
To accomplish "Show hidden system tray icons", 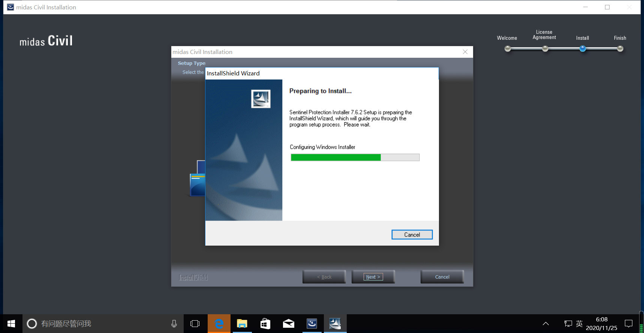I will pos(546,324).
